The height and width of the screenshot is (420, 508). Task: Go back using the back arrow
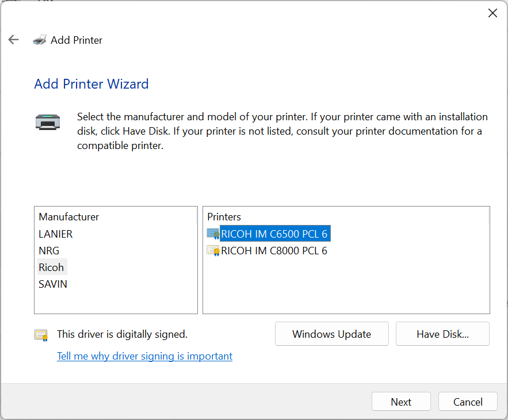(x=14, y=40)
